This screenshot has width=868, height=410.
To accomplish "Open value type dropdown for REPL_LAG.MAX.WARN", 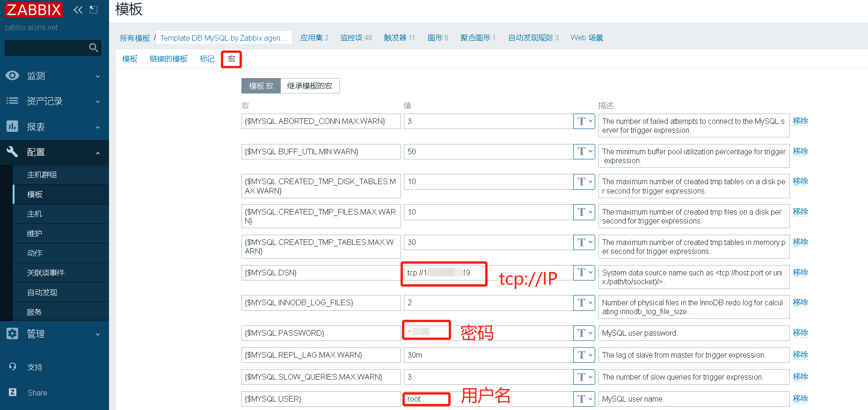I will 584,355.
